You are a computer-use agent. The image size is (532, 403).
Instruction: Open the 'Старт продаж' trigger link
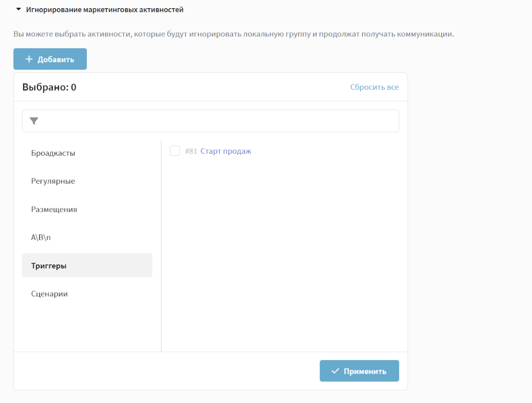[226, 151]
